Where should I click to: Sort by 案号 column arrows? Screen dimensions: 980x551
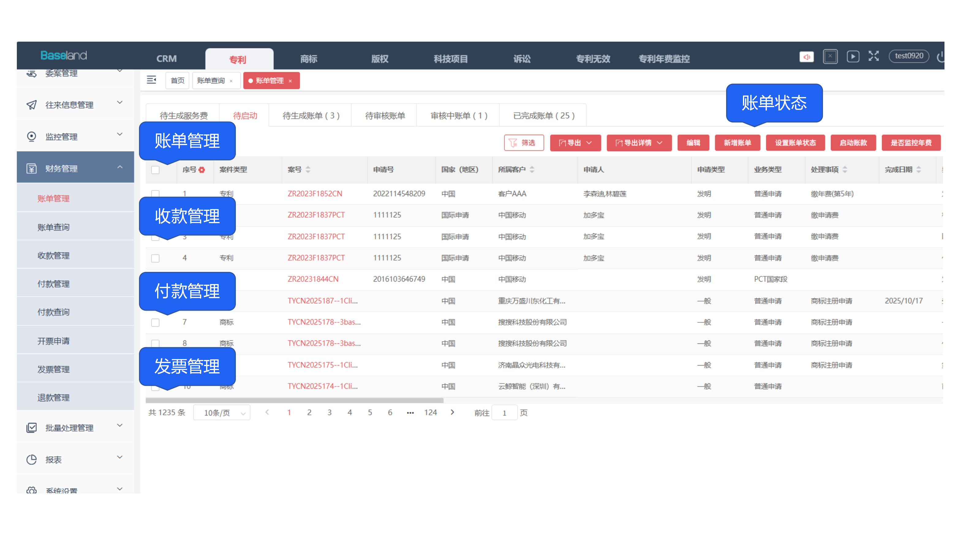coord(308,170)
